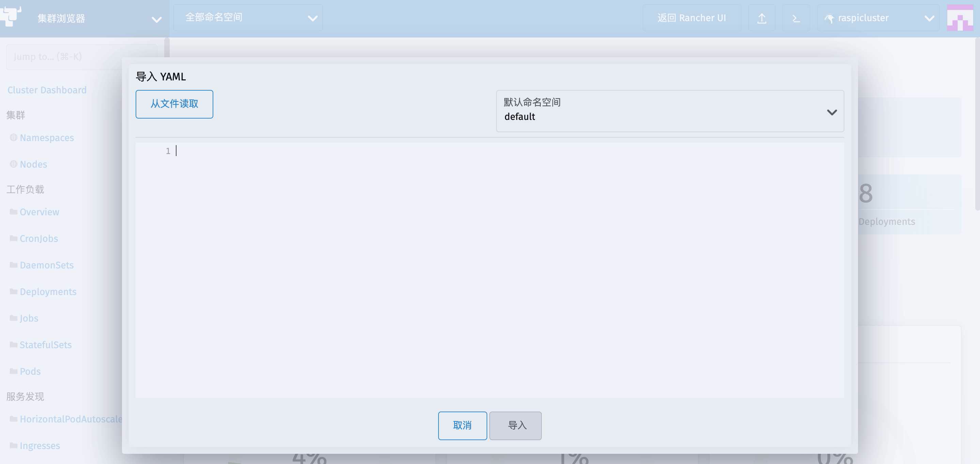980x464 pixels.
Task: Select CronJobs in the sidebar
Action: pos(39,238)
